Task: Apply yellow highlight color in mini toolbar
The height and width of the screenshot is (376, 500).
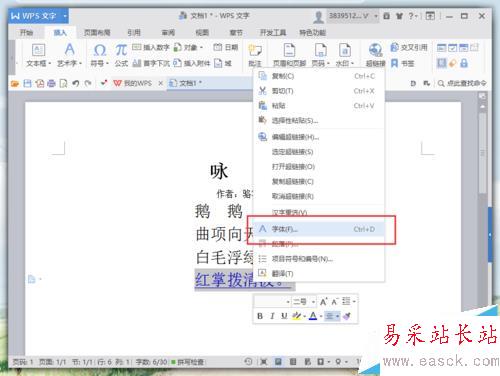Action: coord(296,316)
